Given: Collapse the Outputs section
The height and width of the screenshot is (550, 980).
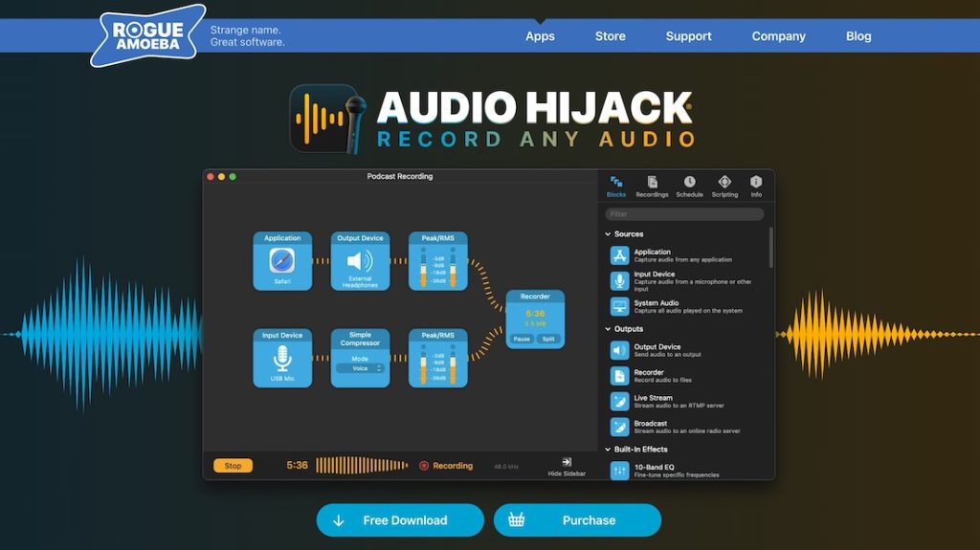Looking at the screenshot, I should 608,329.
